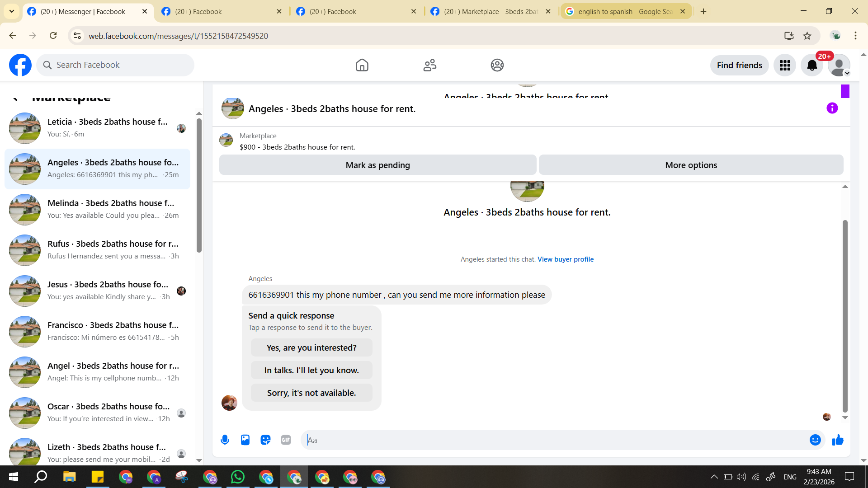Click the Chrome profile avatar icon

pyautogui.click(x=835, y=36)
